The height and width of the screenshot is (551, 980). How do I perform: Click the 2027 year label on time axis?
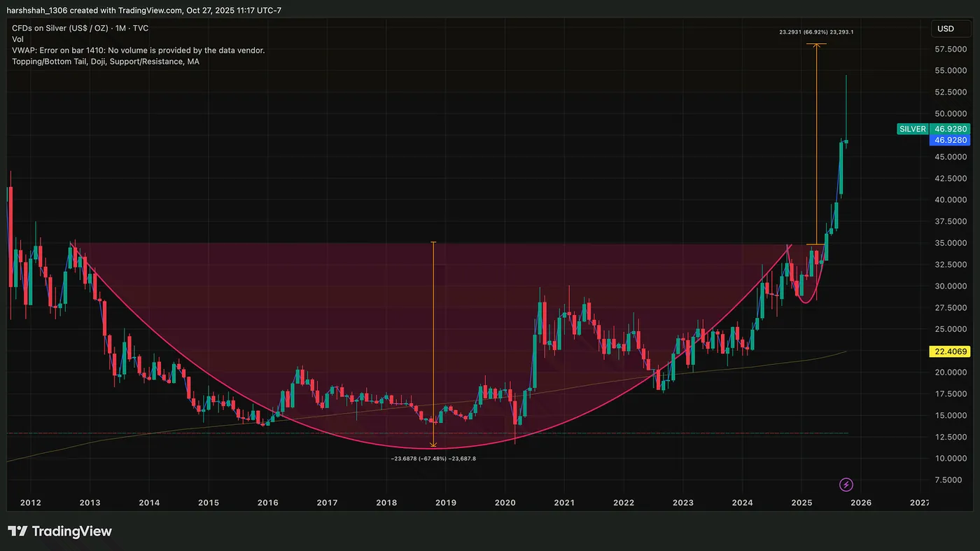click(919, 503)
